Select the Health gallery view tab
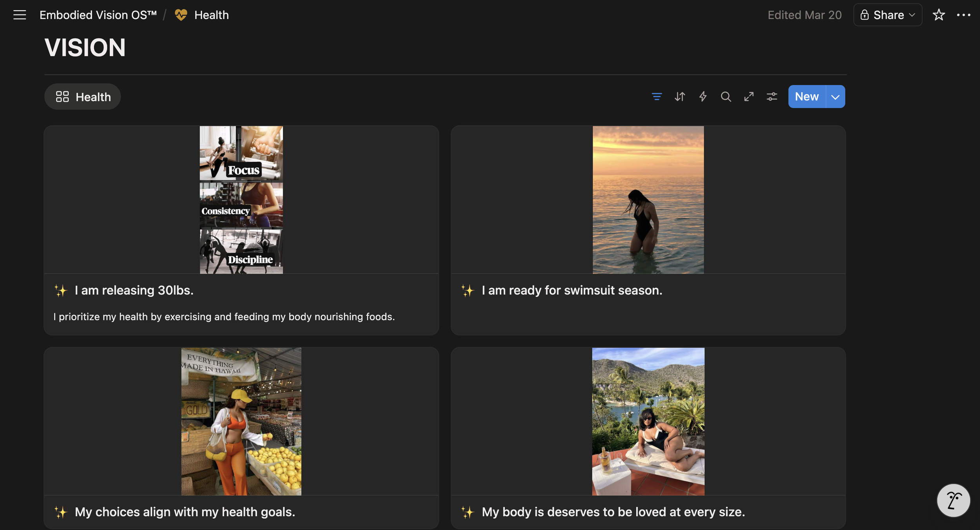The height and width of the screenshot is (530, 980). (x=83, y=97)
